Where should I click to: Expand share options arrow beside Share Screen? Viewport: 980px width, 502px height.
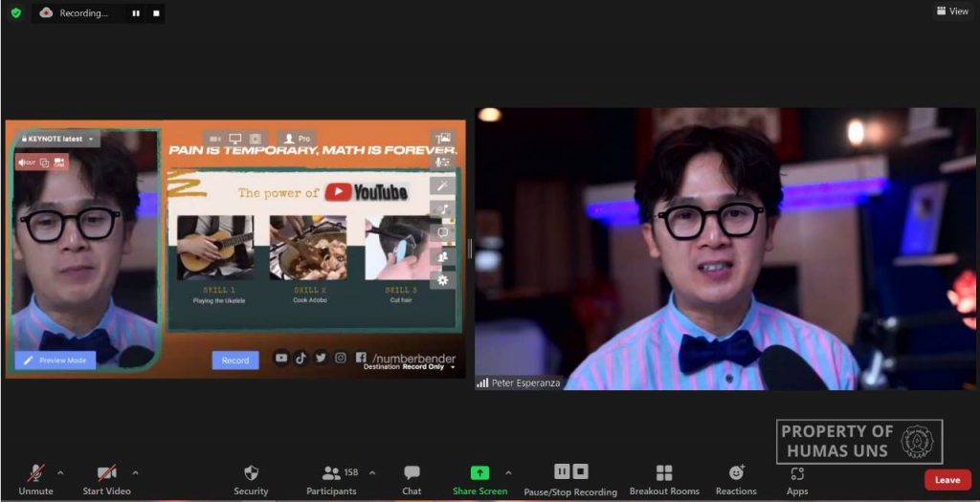tap(508, 472)
